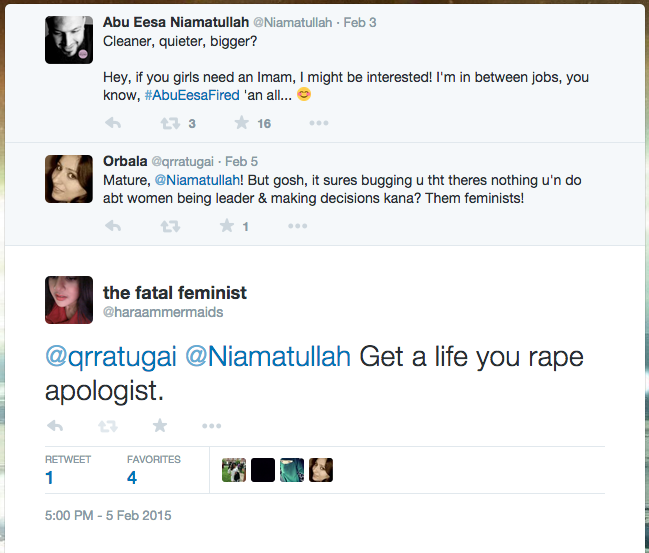Open more options on Abu Eesa's tweet

tap(318, 124)
